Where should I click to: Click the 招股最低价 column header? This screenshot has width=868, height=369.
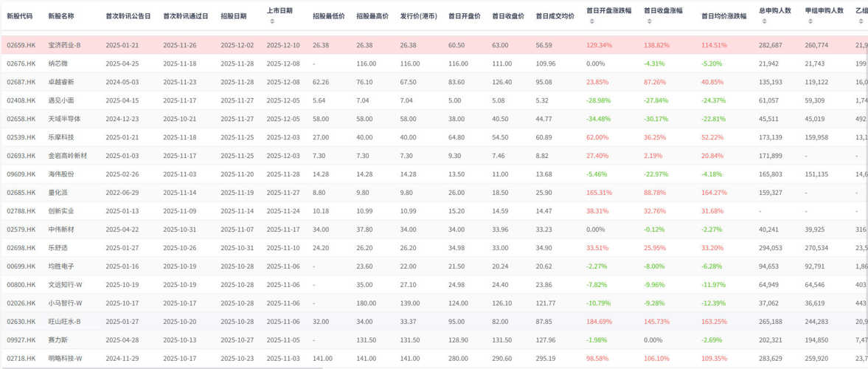coord(328,17)
